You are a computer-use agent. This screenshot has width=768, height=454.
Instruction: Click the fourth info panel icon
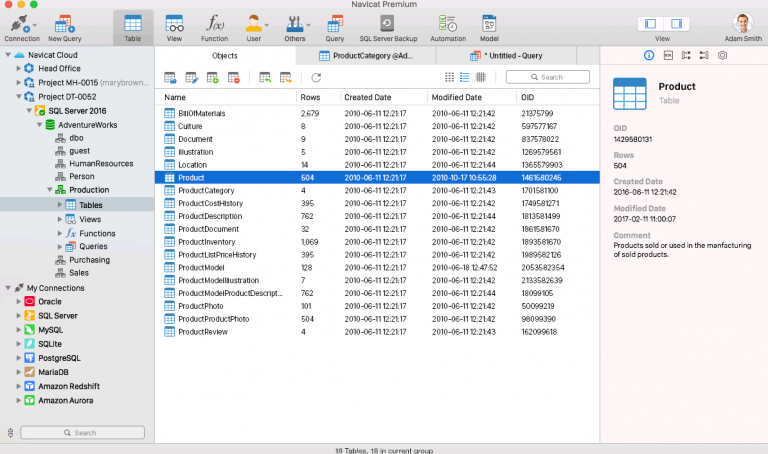704,55
